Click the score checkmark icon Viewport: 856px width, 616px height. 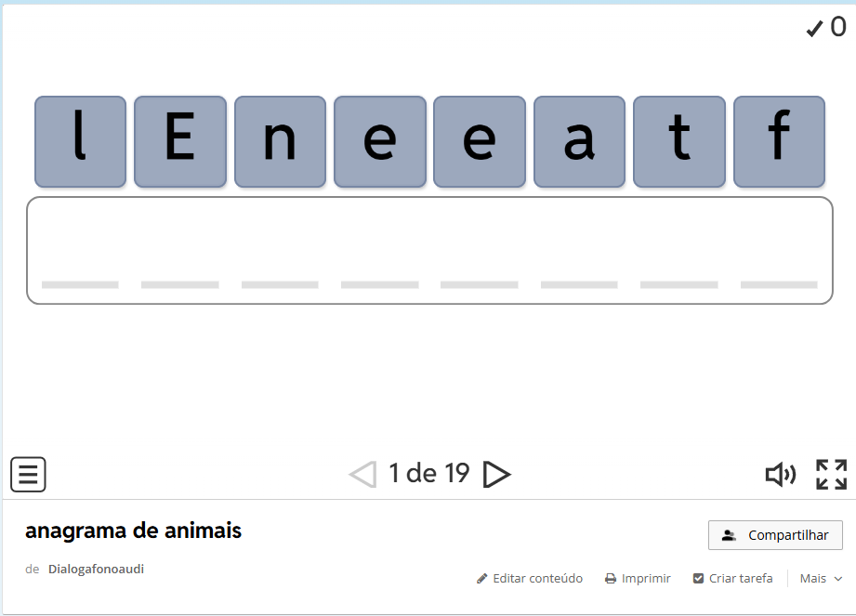814,29
